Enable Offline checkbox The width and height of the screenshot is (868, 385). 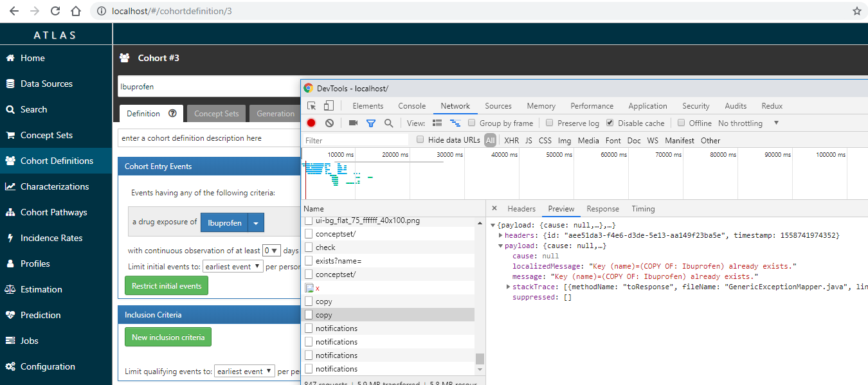tap(682, 123)
